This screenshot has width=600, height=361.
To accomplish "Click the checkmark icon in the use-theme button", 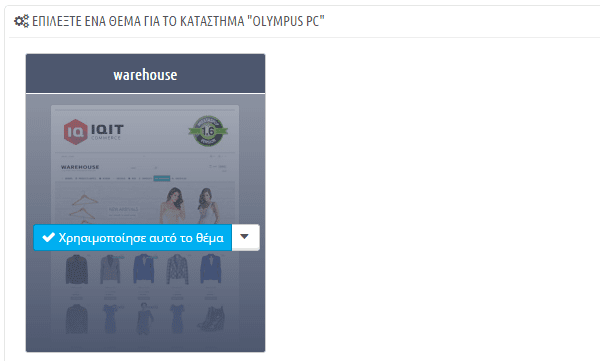I will pyautogui.click(x=48, y=237).
